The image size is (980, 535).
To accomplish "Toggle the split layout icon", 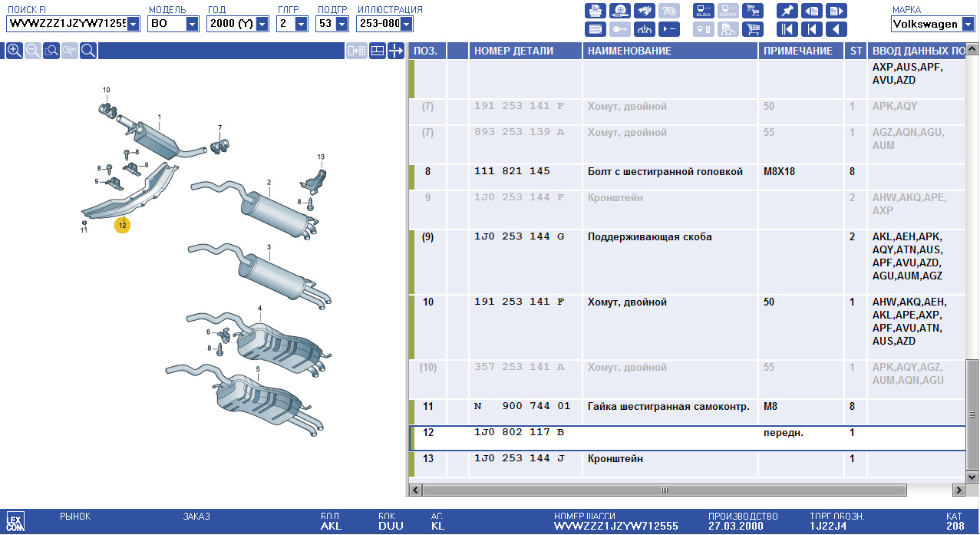I will [377, 51].
